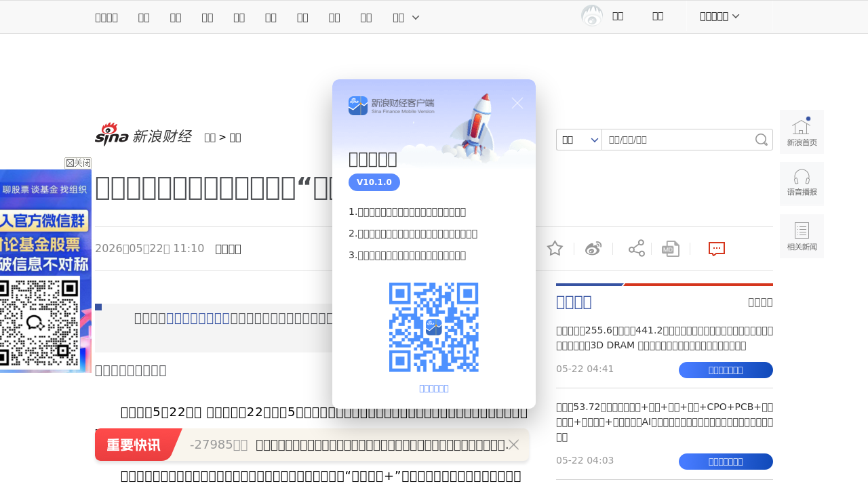
Task: Expand the chevron menu in top navigation
Action: [x=416, y=17]
